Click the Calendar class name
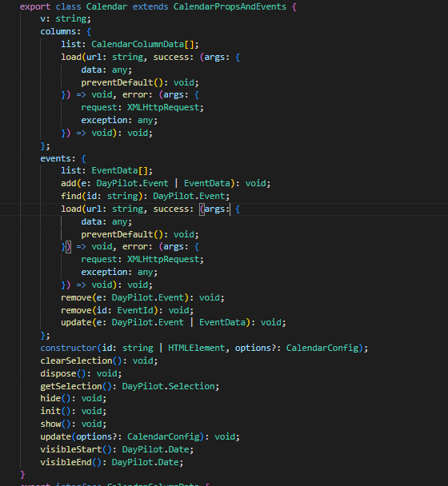 pyautogui.click(x=106, y=6)
